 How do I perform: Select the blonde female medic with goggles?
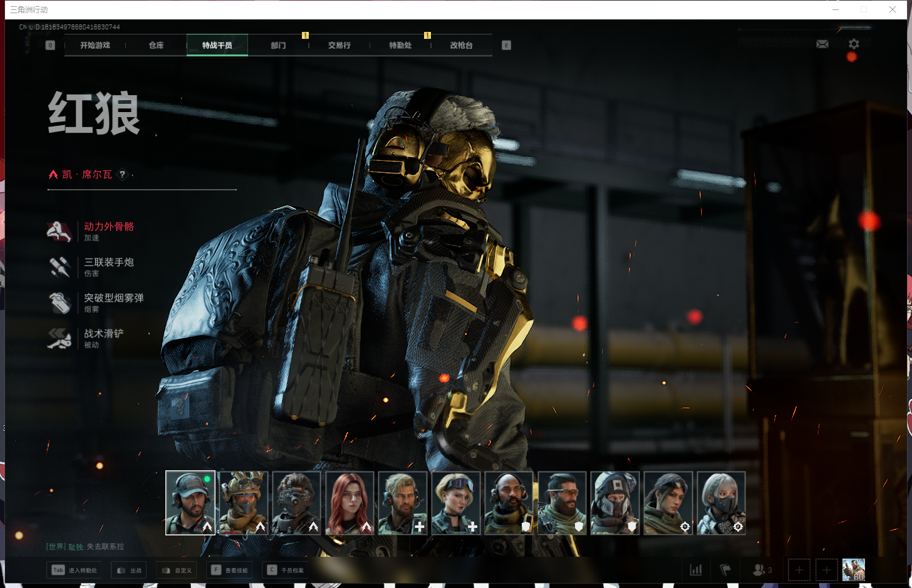pos(456,503)
